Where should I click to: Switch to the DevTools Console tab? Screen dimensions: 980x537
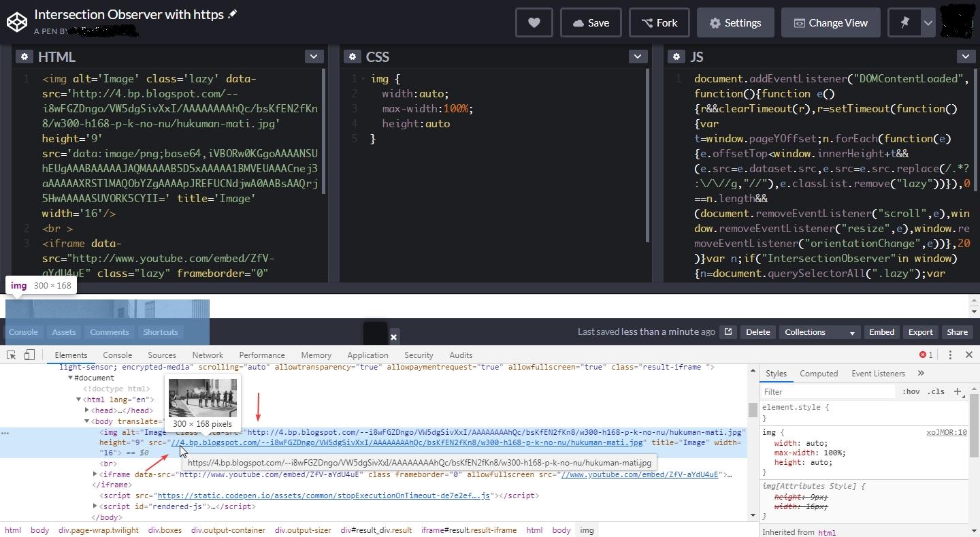tap(118, 355)
